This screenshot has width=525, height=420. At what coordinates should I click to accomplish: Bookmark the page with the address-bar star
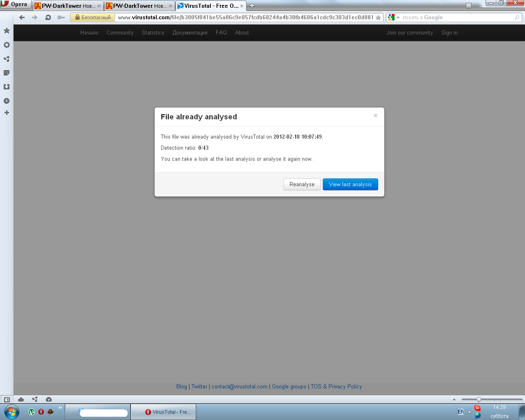pyautogui.click(x=378, y=17)
